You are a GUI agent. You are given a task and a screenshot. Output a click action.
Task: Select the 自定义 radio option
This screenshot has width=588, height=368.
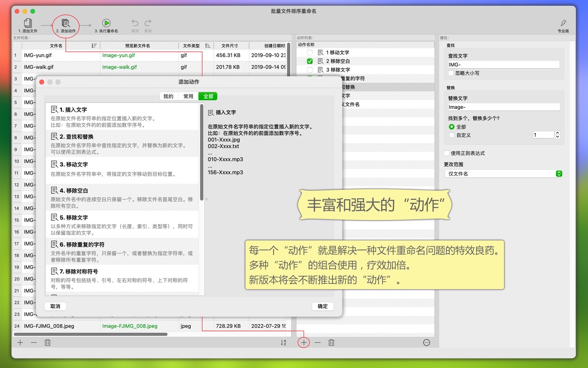click(452, 135)
